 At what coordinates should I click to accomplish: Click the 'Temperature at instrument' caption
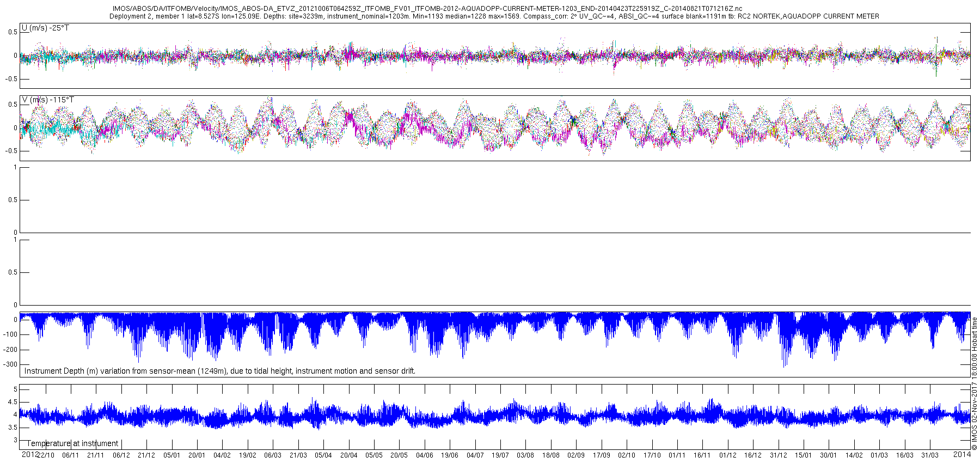coord(72,443)
